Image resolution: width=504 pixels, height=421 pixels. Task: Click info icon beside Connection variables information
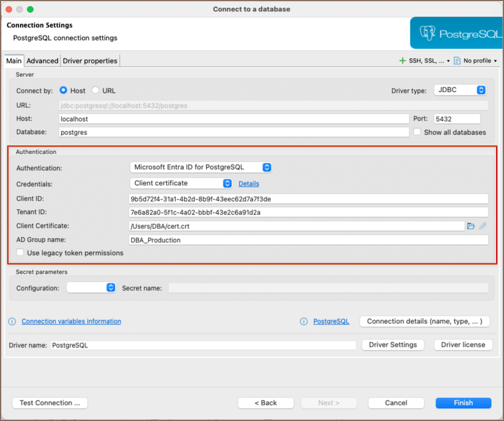click(x=12, y=321)
